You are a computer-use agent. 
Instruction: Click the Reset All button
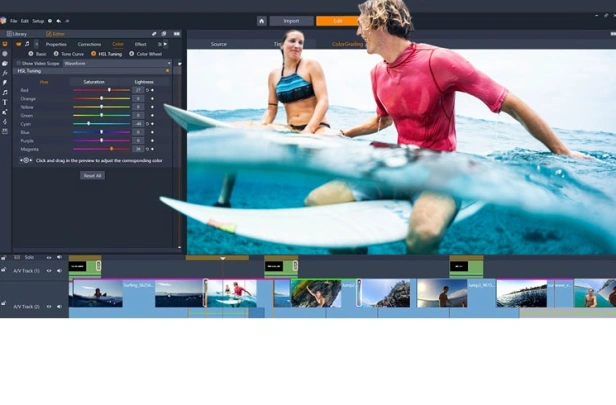tap(92, 176)
